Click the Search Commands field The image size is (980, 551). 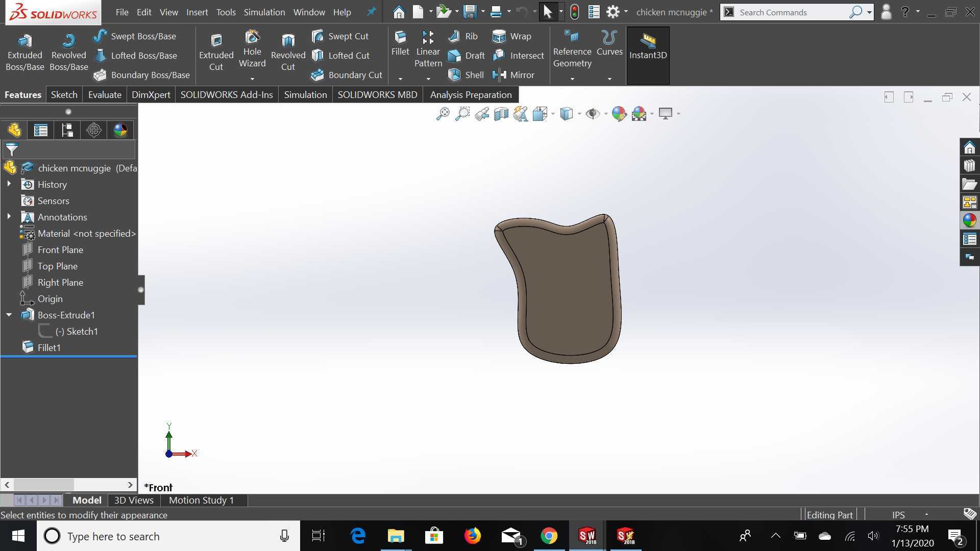[x=791, y=12]
